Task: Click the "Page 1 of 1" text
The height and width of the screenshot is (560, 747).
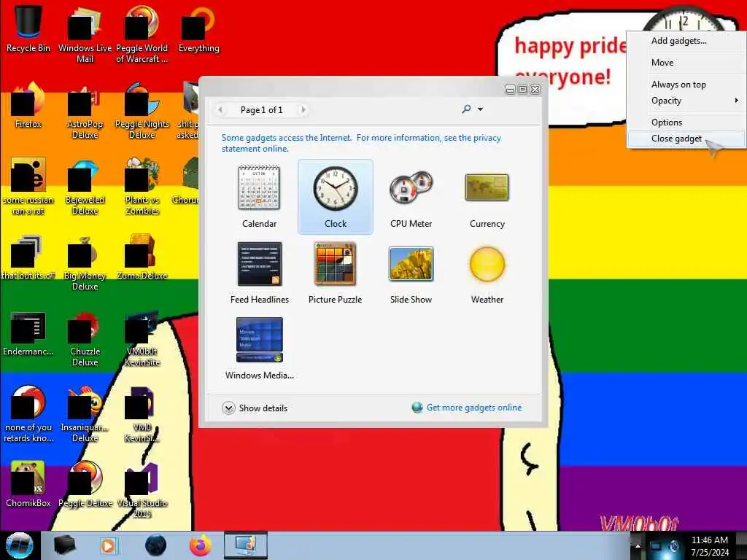Action: tap(262, 110)
